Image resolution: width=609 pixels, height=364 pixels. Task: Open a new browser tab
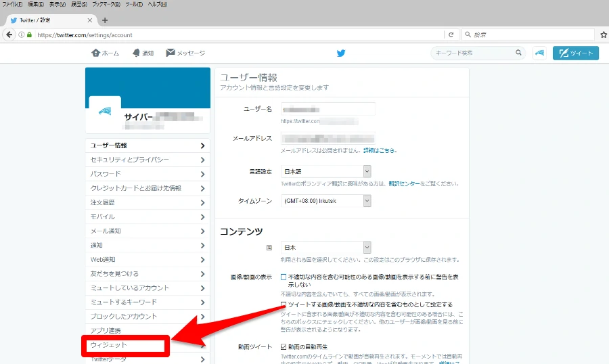(x=104, y=20)
